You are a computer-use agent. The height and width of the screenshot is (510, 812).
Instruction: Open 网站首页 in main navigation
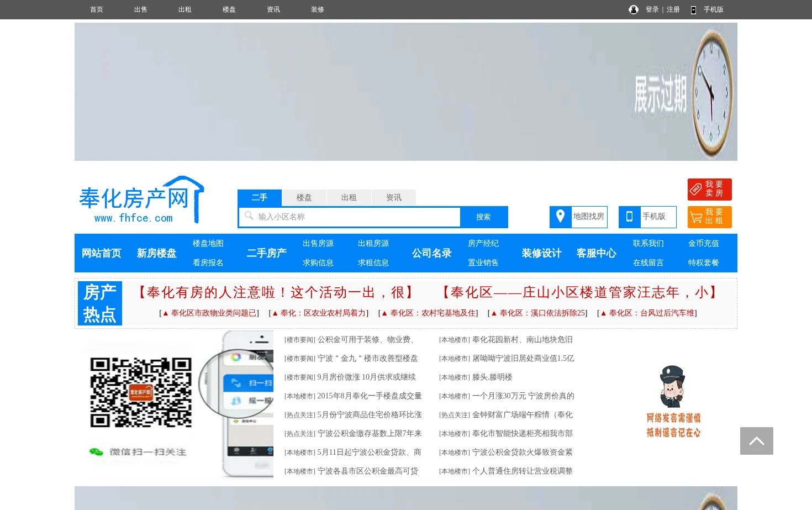click(x=102, y=253)
